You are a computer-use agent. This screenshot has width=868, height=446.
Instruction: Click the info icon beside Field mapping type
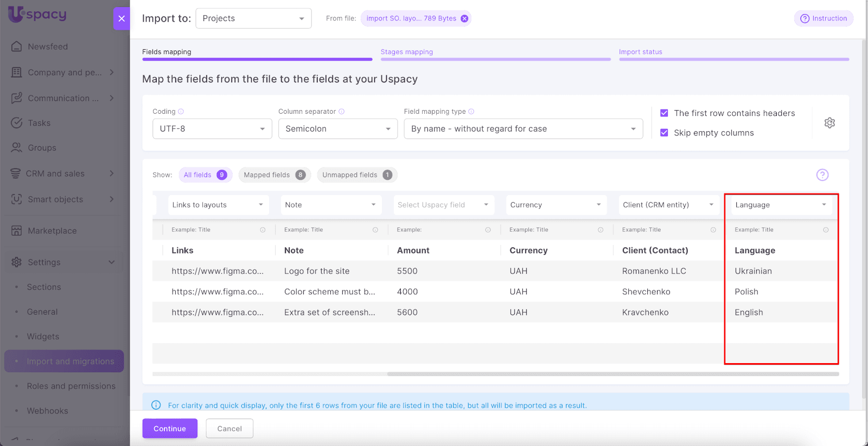point(471,112)
